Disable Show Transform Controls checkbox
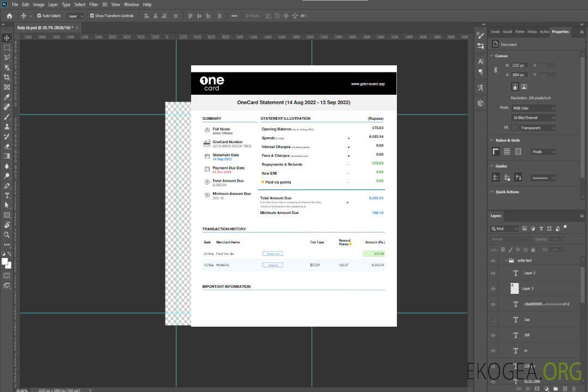The image size is (588, 392). click(91, 16)
